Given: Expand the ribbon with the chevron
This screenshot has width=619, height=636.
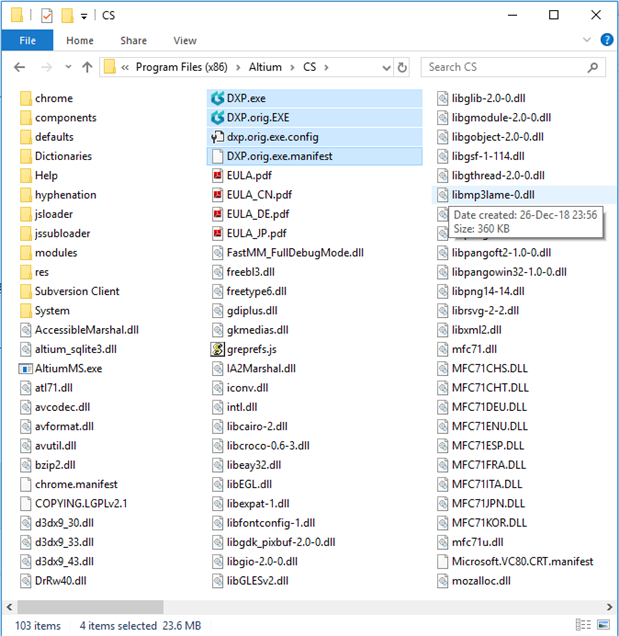Looking at the screenshot, I should click(587, 40).
